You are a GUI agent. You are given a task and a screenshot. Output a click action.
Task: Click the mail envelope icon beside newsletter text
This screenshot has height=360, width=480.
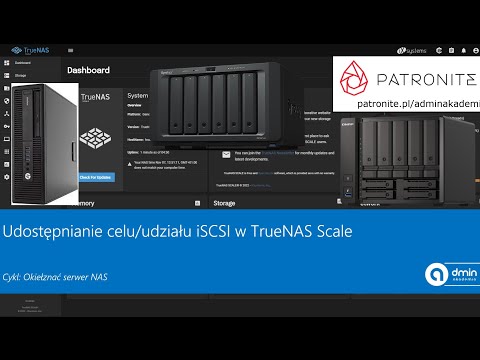pos(226,155)
